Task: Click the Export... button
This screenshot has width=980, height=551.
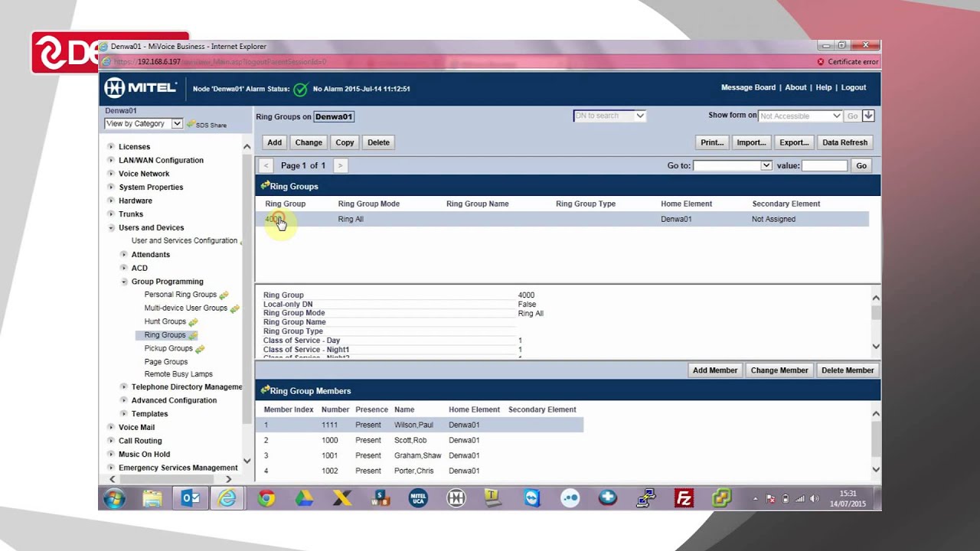Action: [794, 142]
